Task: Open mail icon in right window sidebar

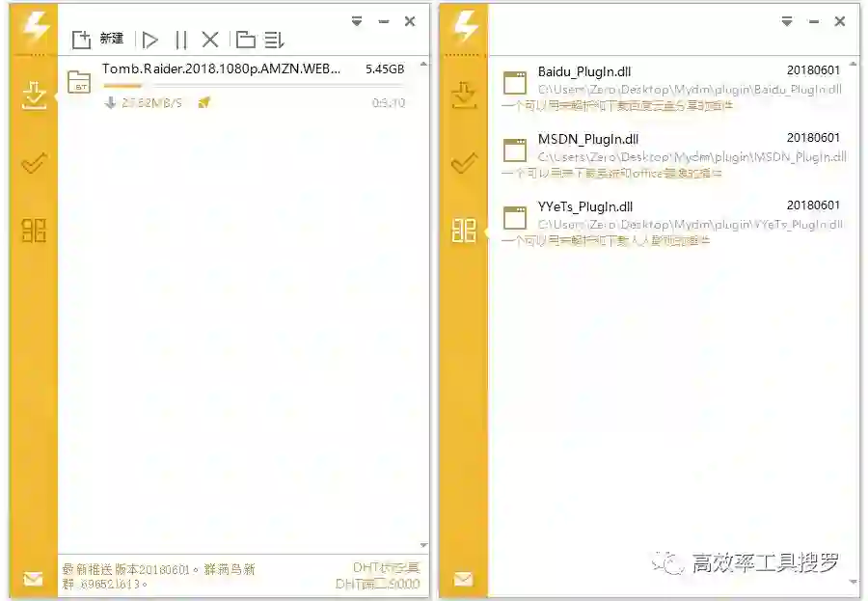Action: pos(463,579)
